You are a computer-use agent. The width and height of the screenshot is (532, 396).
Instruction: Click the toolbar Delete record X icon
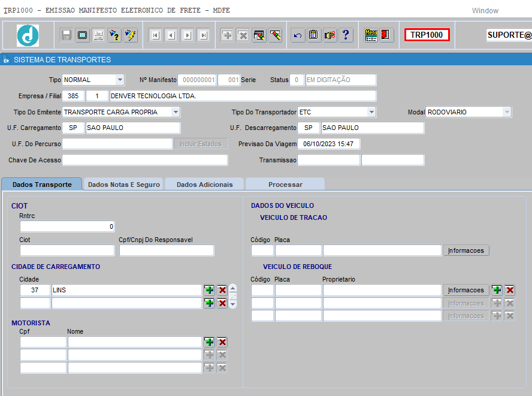point(243,35)
